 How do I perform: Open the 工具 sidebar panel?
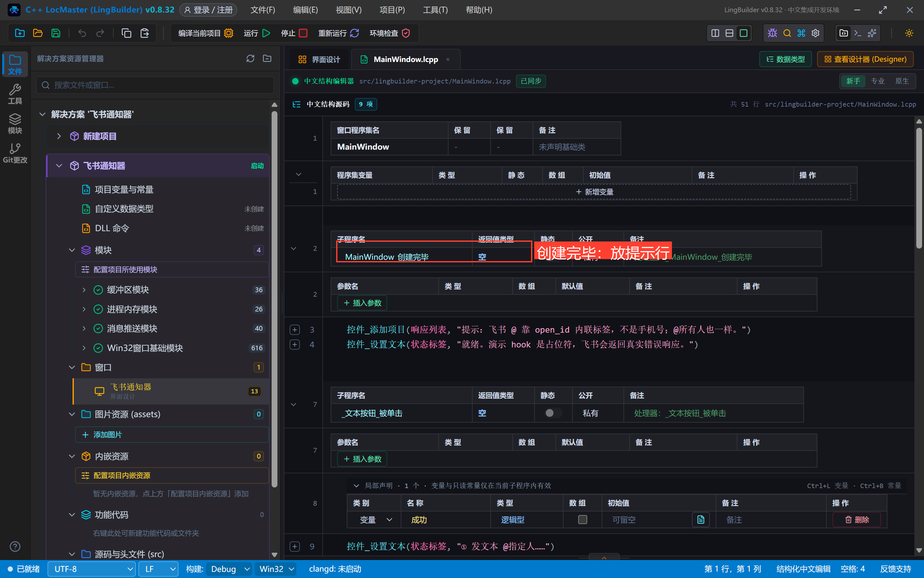pos(15,94)
